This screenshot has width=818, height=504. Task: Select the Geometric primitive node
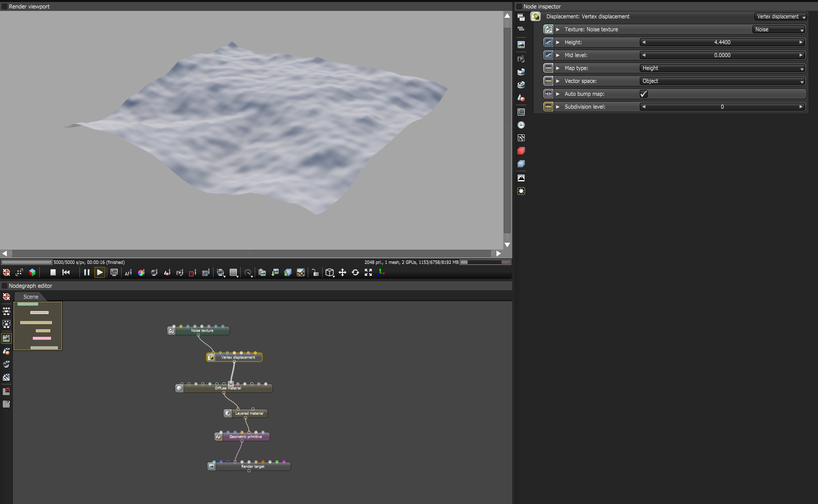point(242,437)
